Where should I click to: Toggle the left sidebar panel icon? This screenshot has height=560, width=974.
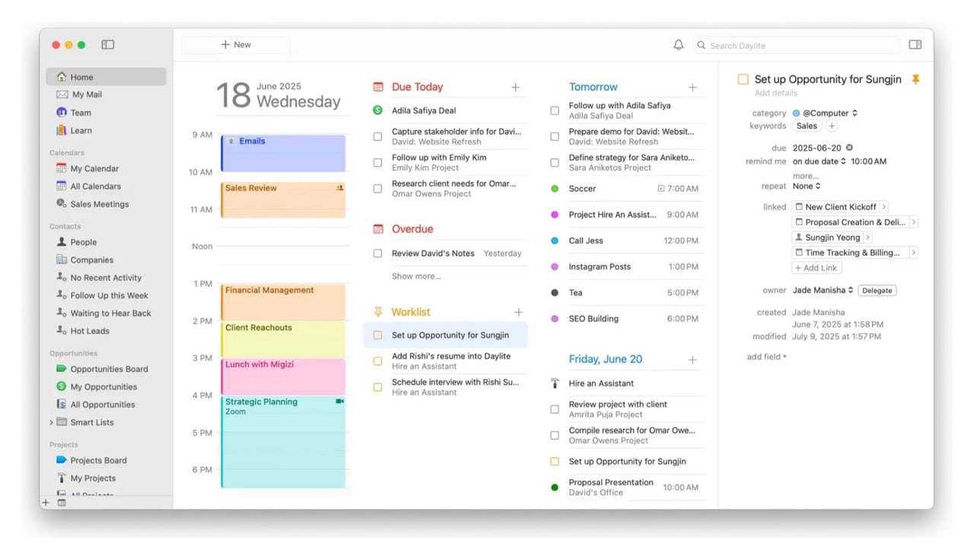pyautogui.click(x=108, y=45)
